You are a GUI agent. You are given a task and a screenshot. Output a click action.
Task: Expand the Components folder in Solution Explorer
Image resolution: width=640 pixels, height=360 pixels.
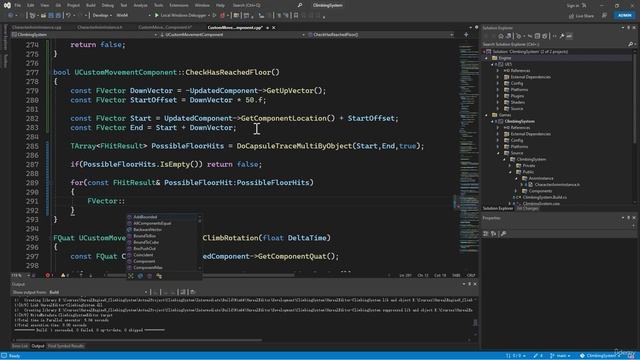point(516,191)
